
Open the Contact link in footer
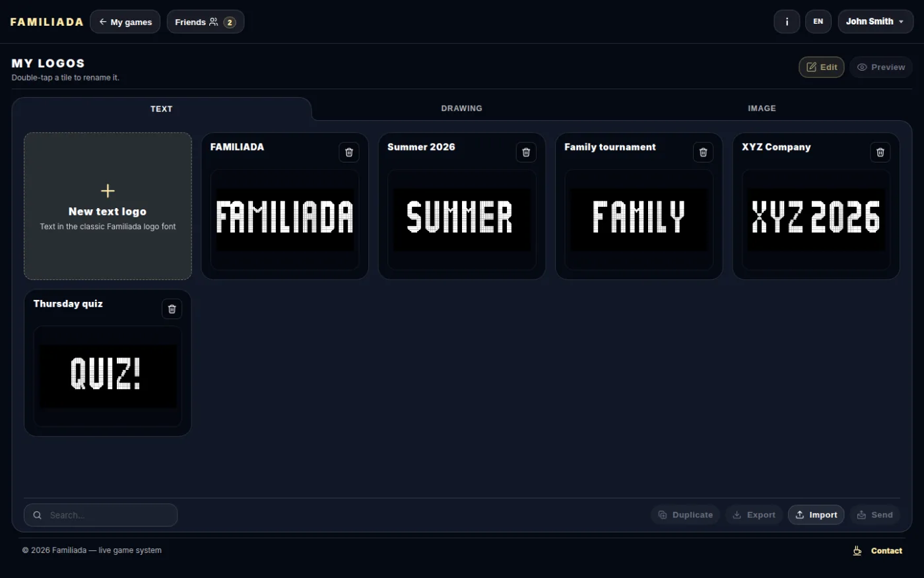coord(886,551)
